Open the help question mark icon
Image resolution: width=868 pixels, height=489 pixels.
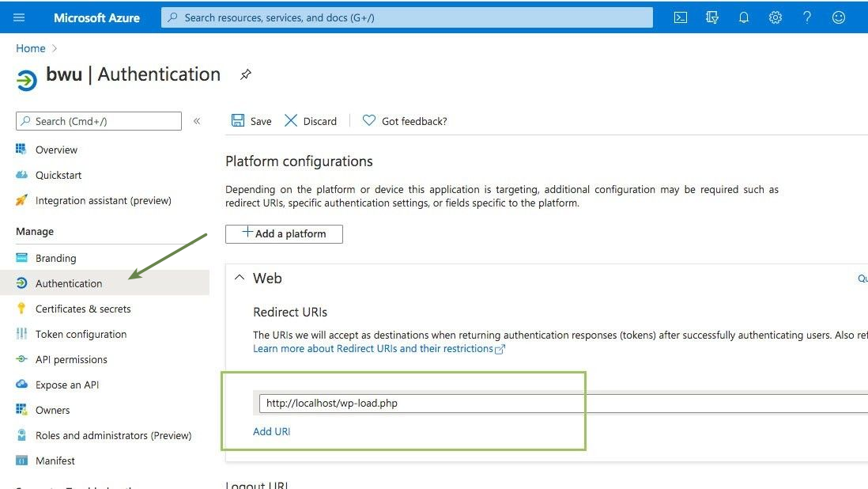coord(807,17)
